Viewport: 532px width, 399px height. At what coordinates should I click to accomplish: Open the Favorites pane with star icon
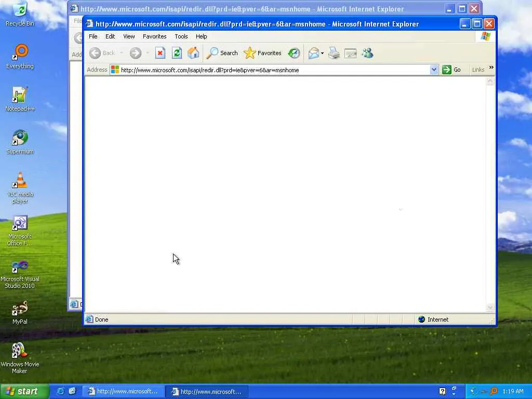tap(262, 53)
